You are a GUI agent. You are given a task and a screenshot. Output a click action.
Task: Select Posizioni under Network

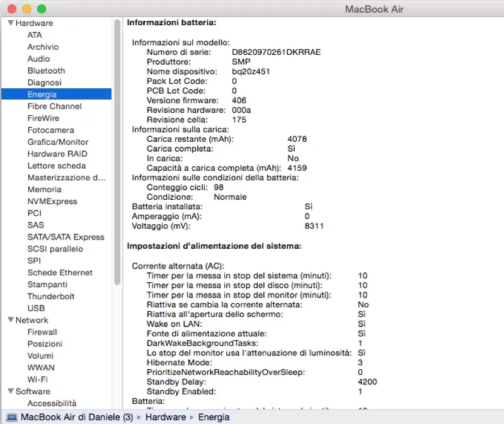(45, 344)
